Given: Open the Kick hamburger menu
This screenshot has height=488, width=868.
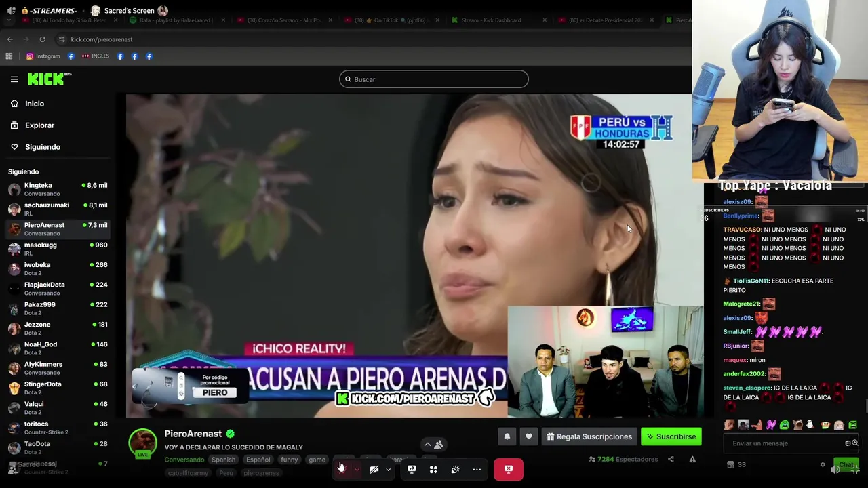Looking at the screenshot, I should (14, 79).
